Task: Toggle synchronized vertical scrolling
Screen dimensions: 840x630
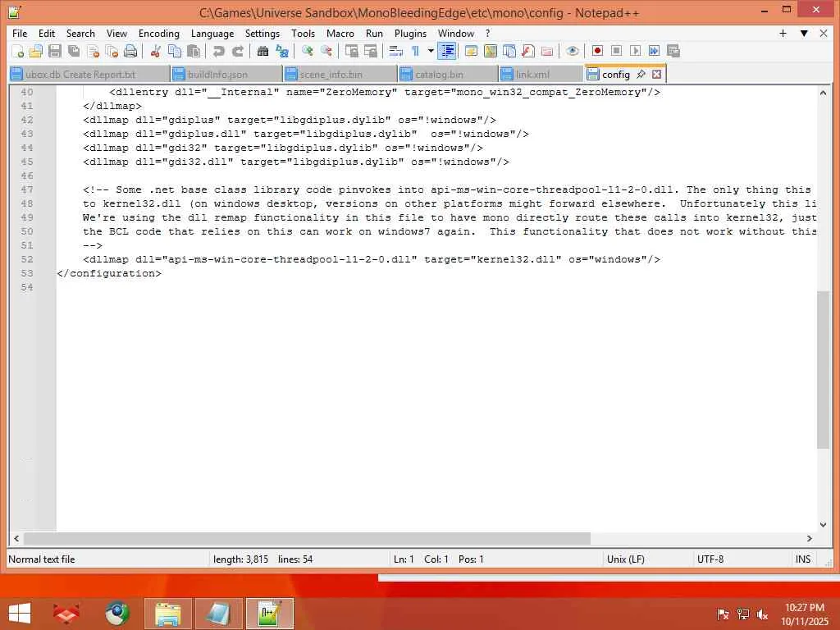Action: pos(351,51)
